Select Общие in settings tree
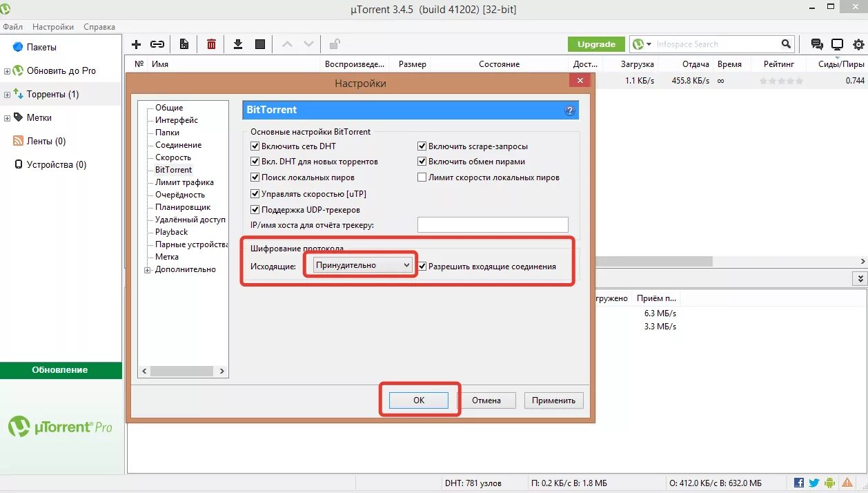This screenshot has height=493, width=868. [169, 108]
